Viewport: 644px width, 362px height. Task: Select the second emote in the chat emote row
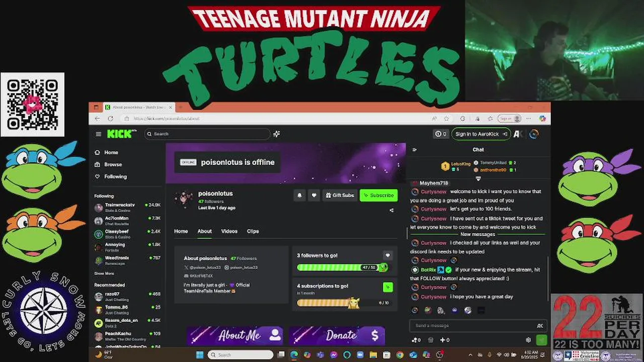point(428,311)
